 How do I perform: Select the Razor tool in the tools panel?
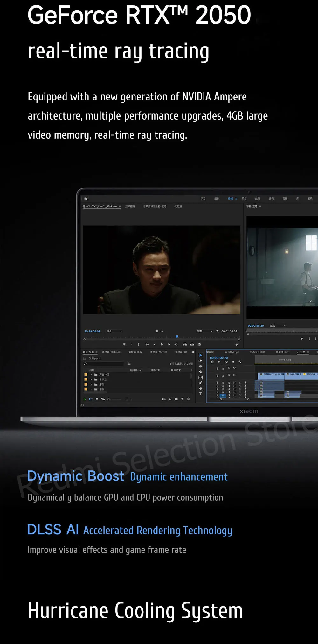[x=201, y=372]
